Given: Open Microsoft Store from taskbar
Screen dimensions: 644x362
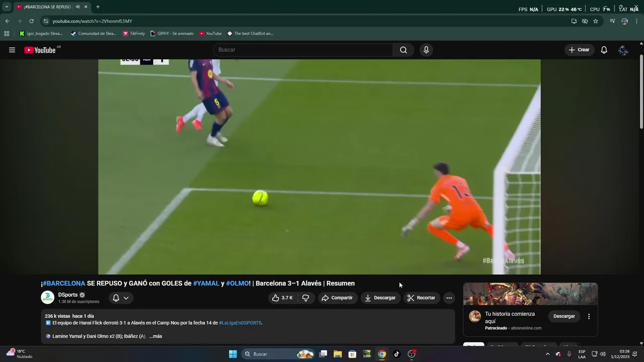Looking at the screenshot, I should click(352, 354).
